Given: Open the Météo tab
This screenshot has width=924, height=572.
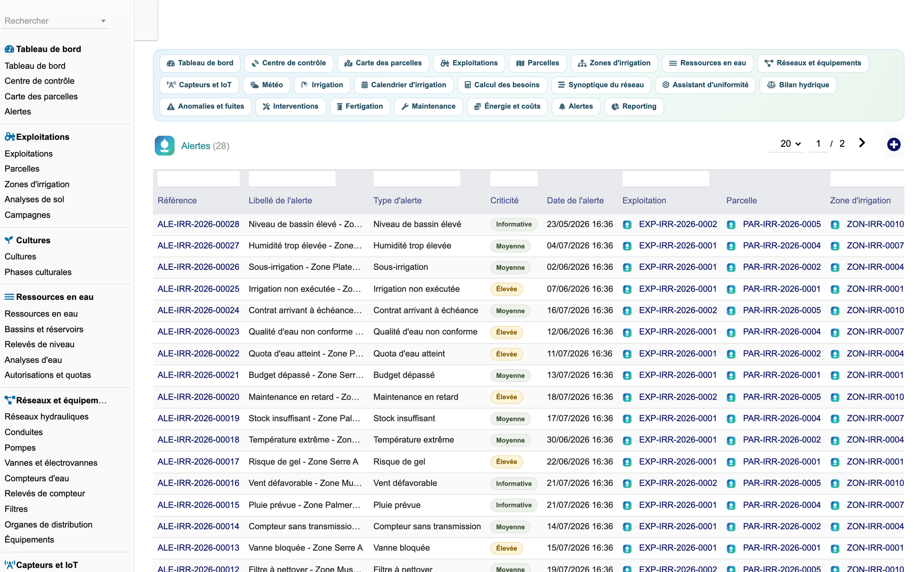Looking at the screenshot, I should pyautogui.click(x=266, y=85).
